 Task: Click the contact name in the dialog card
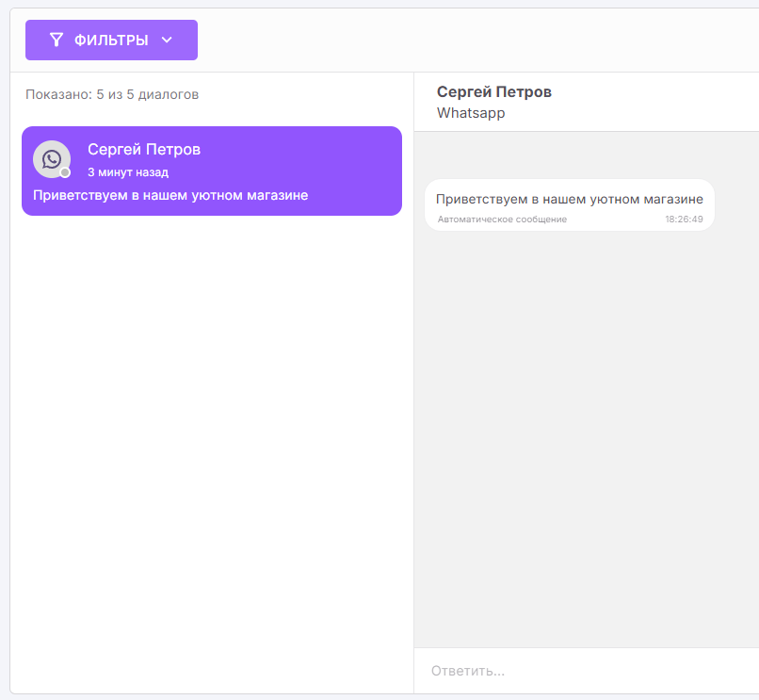coord(143,150)
